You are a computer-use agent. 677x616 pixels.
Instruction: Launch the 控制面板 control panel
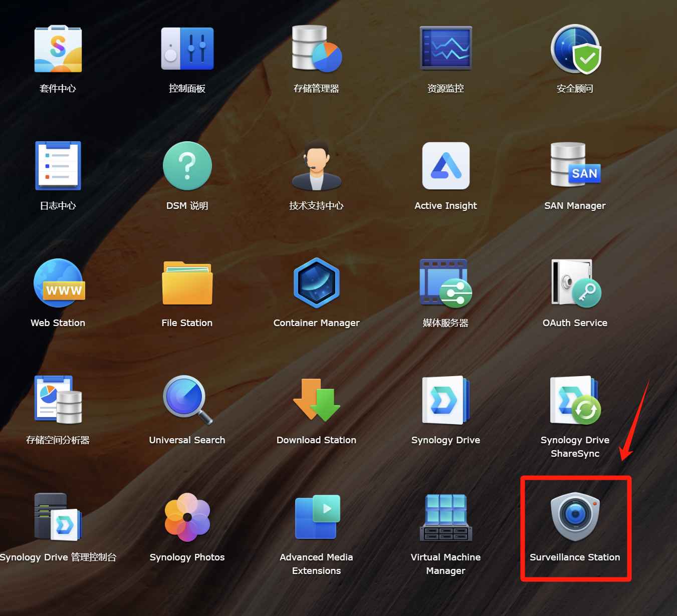[187, 49]
